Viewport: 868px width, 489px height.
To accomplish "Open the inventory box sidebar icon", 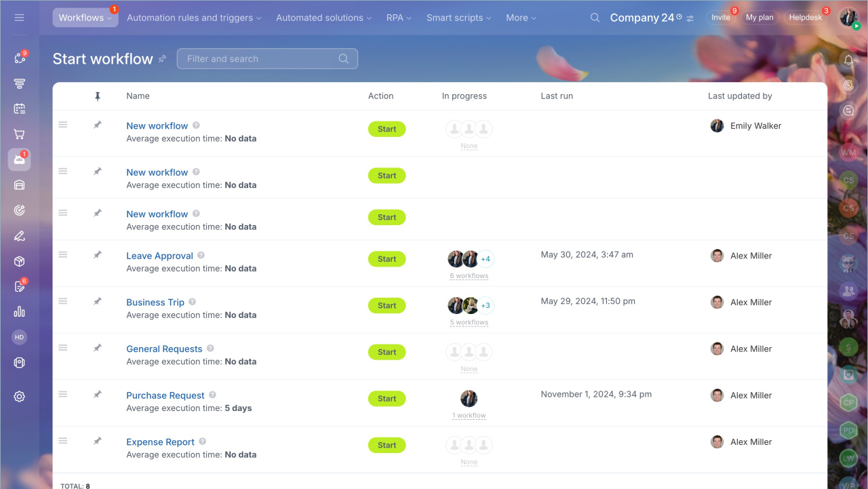I will 19,261.
